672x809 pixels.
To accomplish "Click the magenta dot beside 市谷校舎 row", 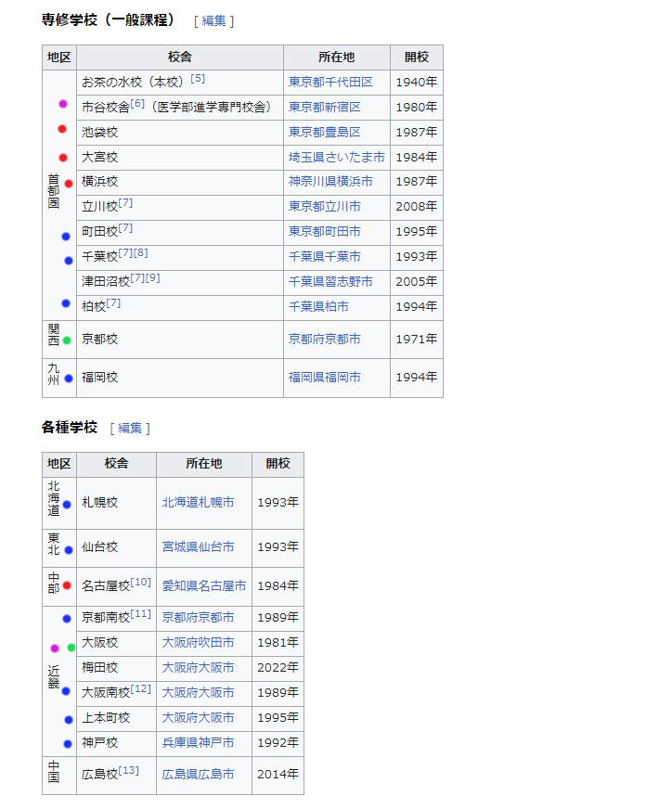I will (x=63, y=104).
